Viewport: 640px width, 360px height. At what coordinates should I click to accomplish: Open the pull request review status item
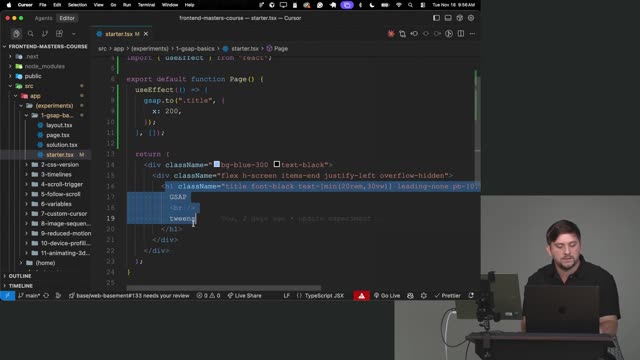click(x=129, y=296)
